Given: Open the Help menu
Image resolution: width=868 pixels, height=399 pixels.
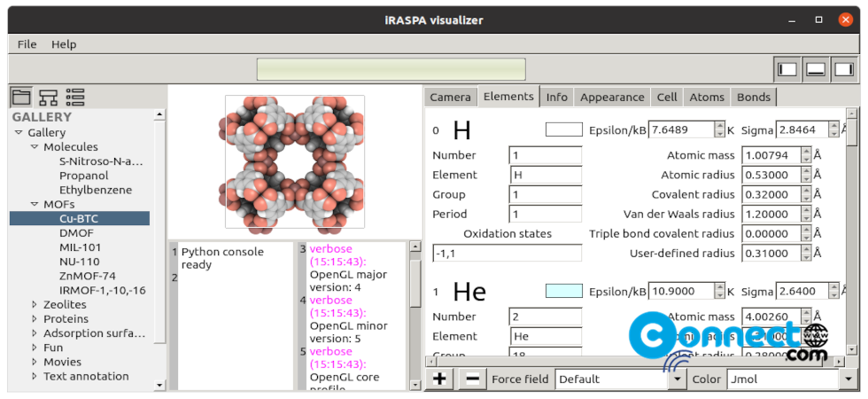Looking at the screenshot, I should (64, 44).
